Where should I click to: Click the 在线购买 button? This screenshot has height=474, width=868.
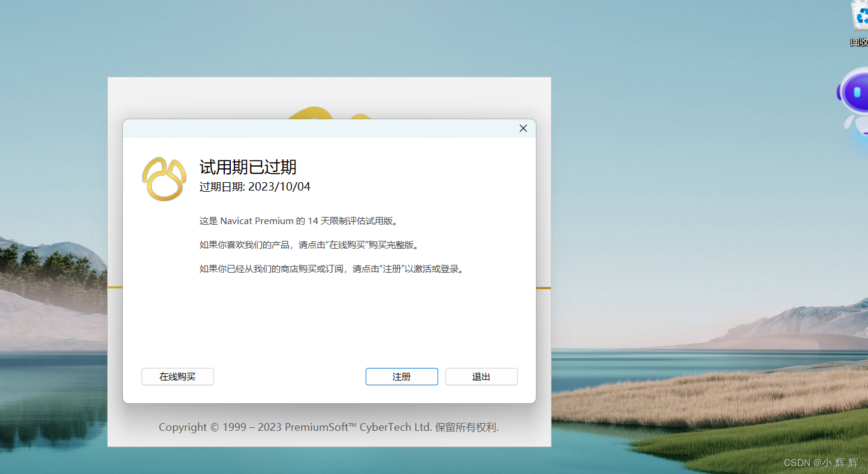pyautogui.click(x=177, y=376)
